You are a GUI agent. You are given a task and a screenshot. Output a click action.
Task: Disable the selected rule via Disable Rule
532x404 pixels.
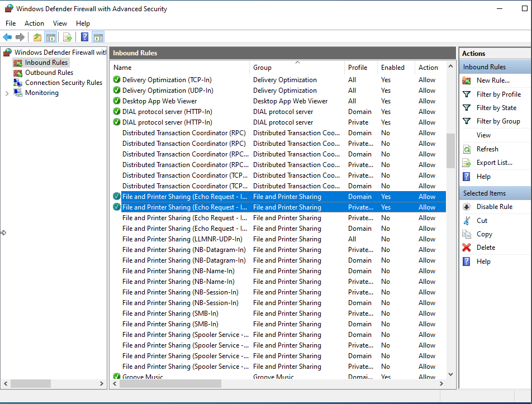click(x=494, y=207)
